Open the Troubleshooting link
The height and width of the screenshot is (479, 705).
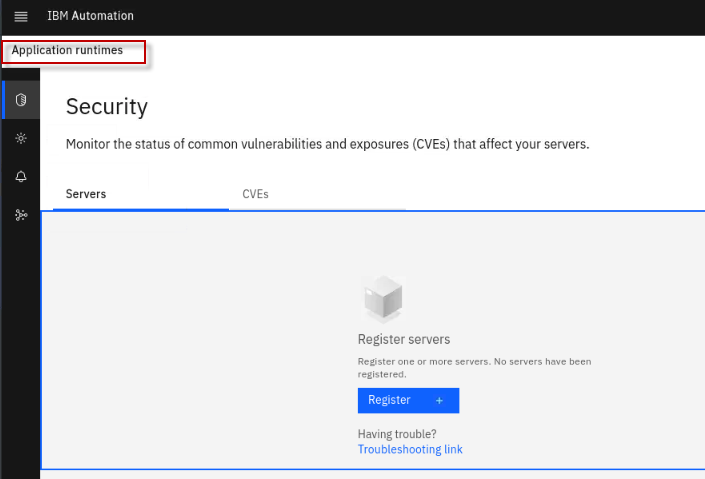pos(410,450)
